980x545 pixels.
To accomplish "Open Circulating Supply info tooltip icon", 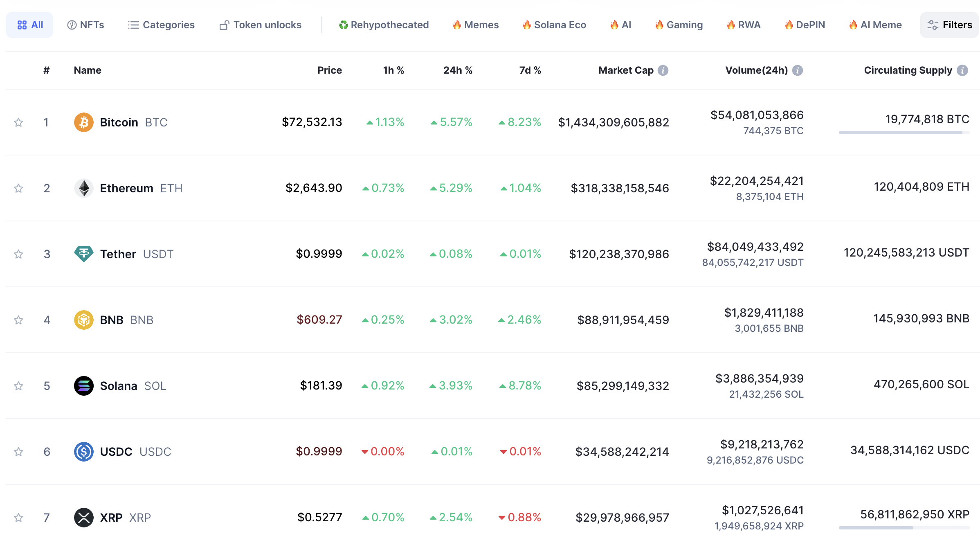I will (x=963, y=70).
